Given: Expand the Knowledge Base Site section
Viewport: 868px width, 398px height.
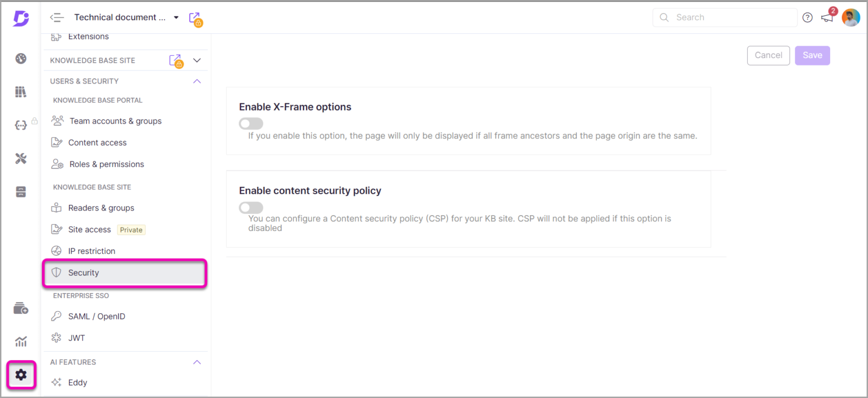Looking at the screenshot, I should [197, 60].
